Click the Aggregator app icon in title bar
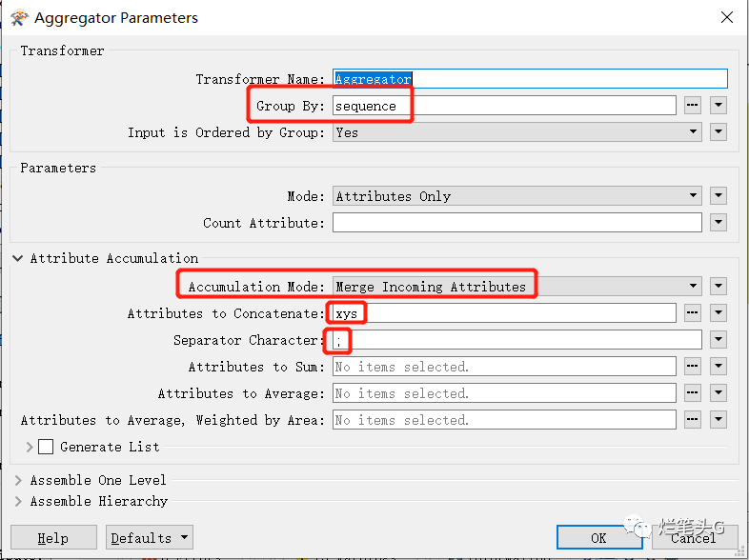 [19, 18]
